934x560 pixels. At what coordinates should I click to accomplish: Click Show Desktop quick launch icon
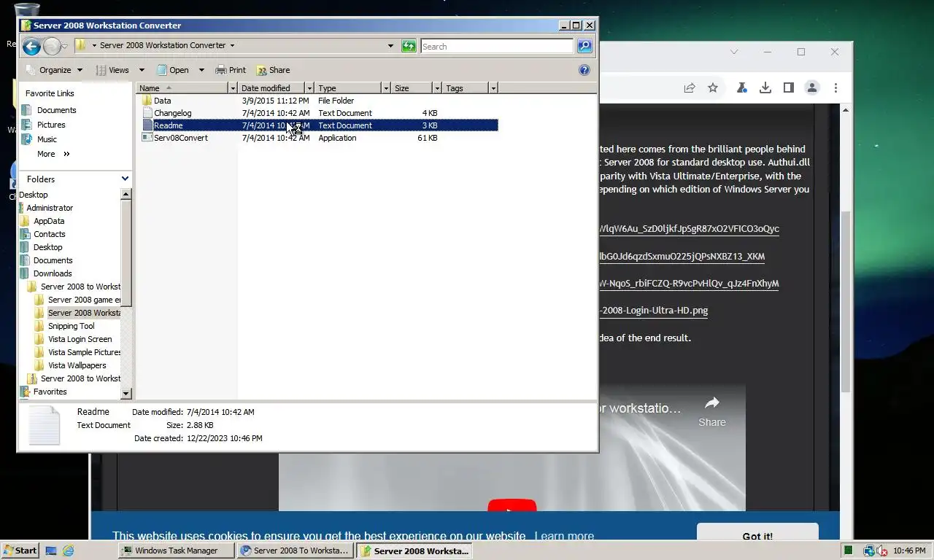[51, 551]
